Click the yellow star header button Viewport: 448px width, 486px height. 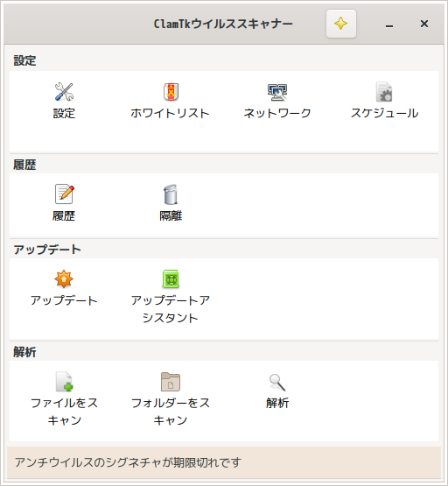point(341,24)
